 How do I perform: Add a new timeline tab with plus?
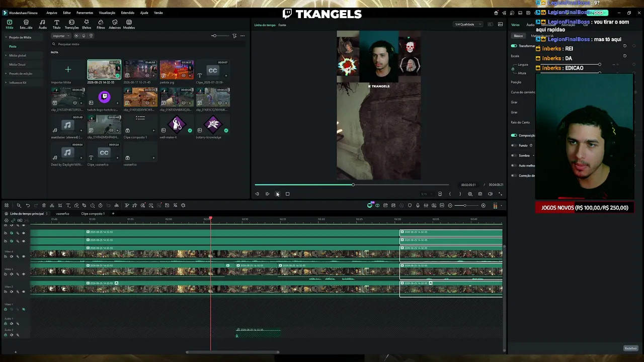tap(113, 214)
